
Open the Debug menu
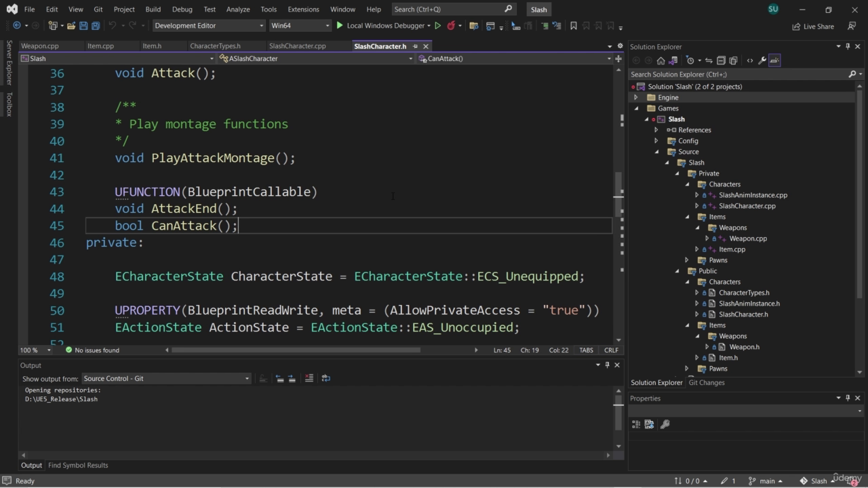(x=182, y=9)
